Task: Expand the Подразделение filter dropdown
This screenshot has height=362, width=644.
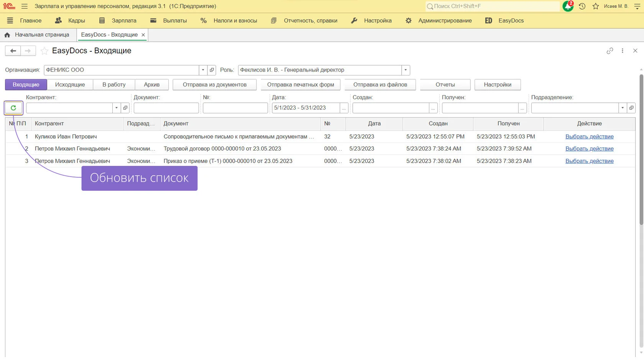Action: [622, 108]
